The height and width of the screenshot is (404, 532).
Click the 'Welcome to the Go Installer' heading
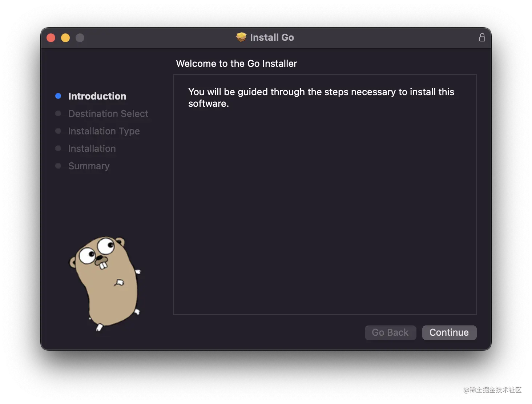237,64
